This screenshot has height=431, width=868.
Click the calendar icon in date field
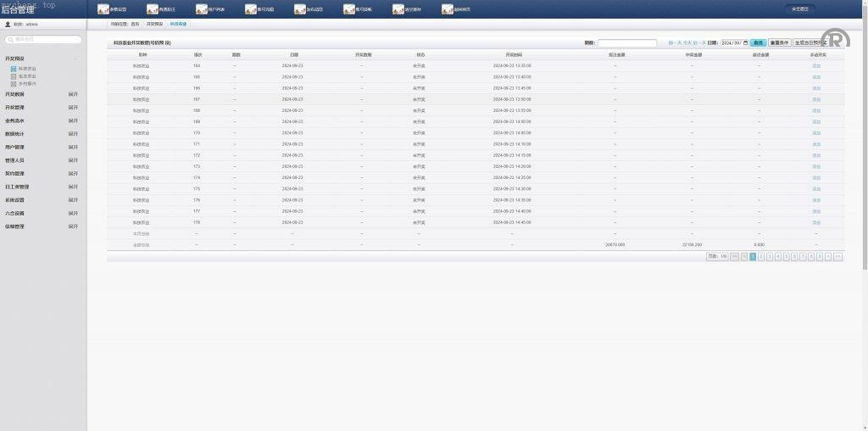[x=745, y=42]
